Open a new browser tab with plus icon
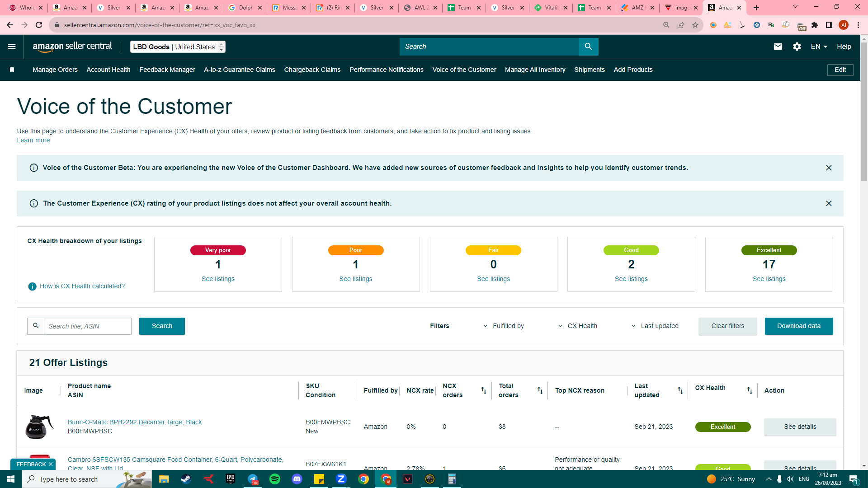This screenshot has height=488, width=868. pos(756,8)
